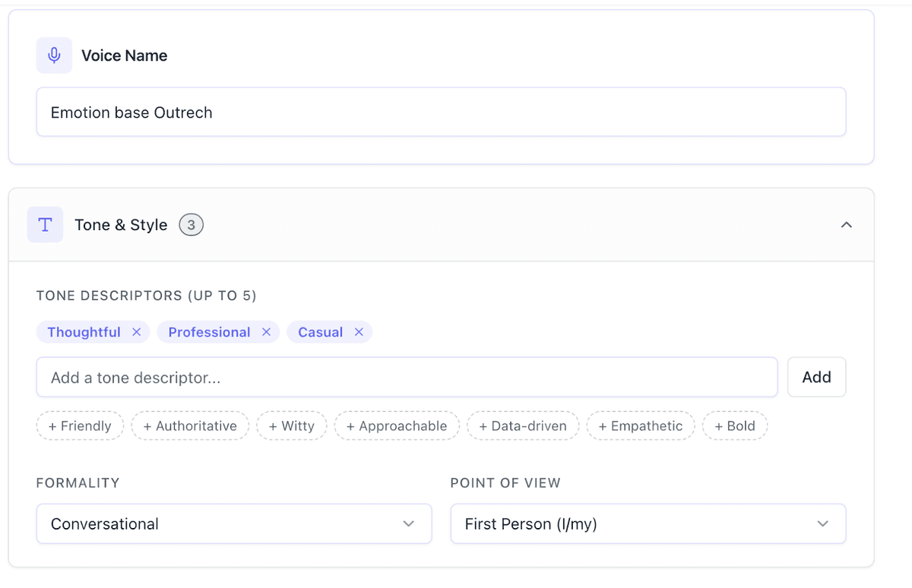Viewport: 912px width, 588px height.
Task: Click the tone count badge showing 3
Action: point(191,225)
